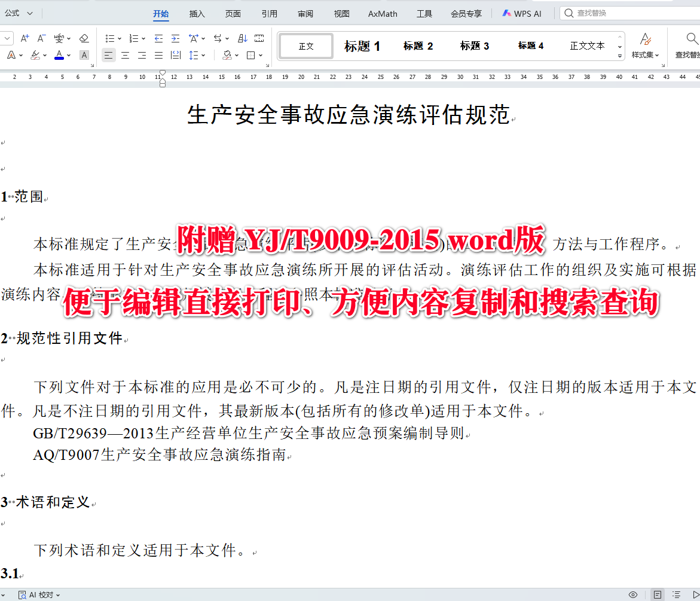Open the WPS AI menu
700x601 pixels.
tap(522, 12)
